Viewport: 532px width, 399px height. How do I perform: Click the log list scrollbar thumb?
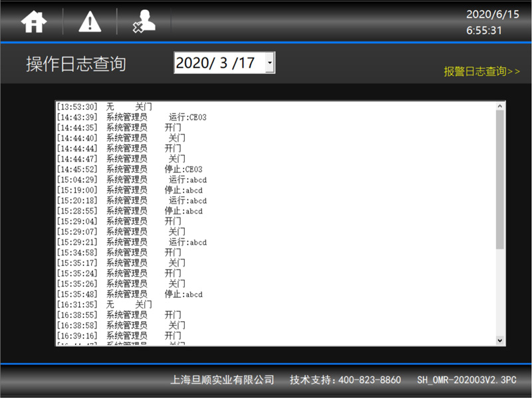(x=500, y=180)
